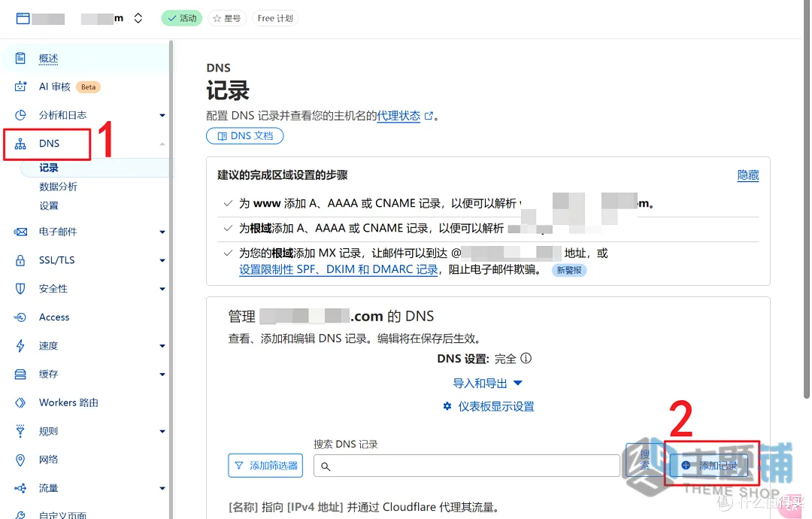Expand the 规则 menu arrow
This screenshot has width=812, height=519.
point(162,432)
